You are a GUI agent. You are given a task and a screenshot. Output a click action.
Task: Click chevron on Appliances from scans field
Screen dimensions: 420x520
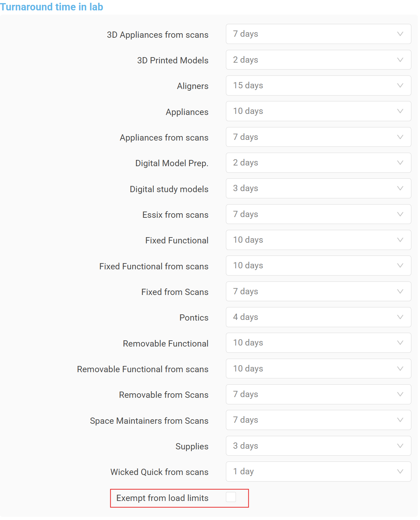click(x=400, y=137)
